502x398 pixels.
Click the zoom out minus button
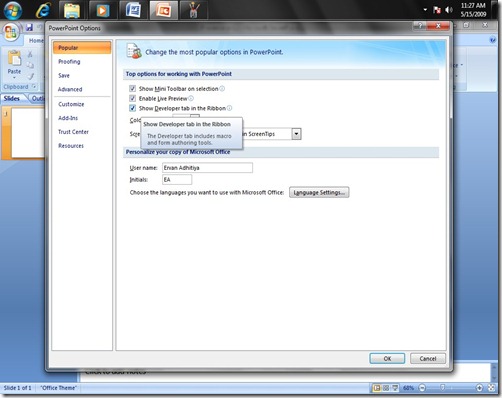(422, 388)
